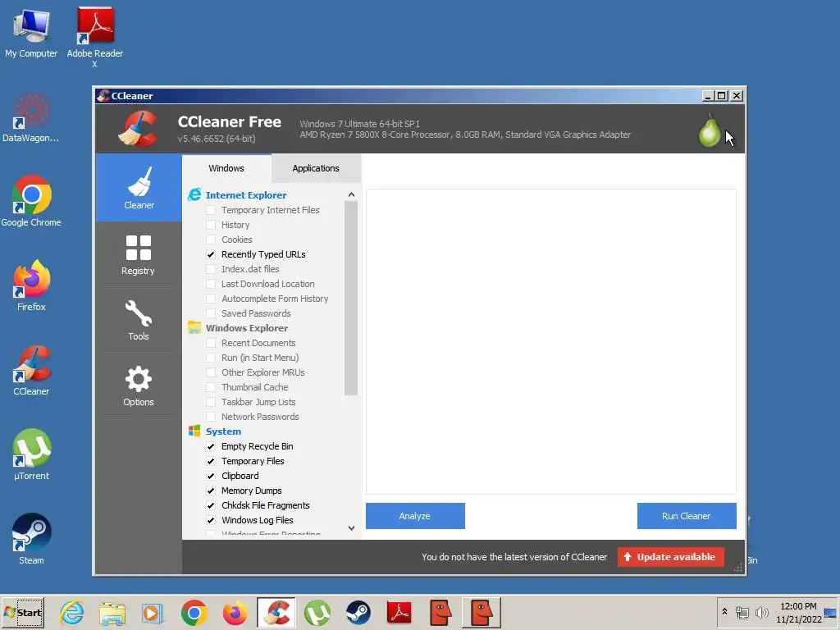Uncheck Recently Typed URLs
This screenshot has height=630, width=840.
tap(211, 254)
